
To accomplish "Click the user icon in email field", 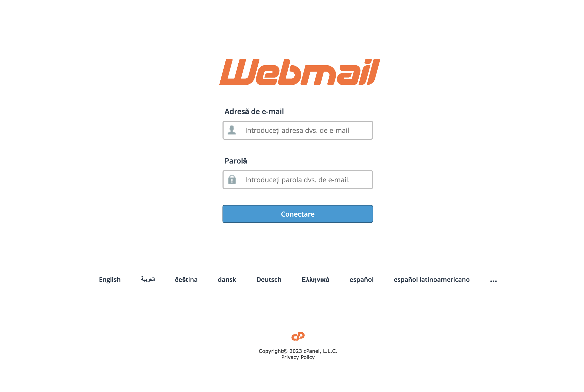I will coord(232,130).
